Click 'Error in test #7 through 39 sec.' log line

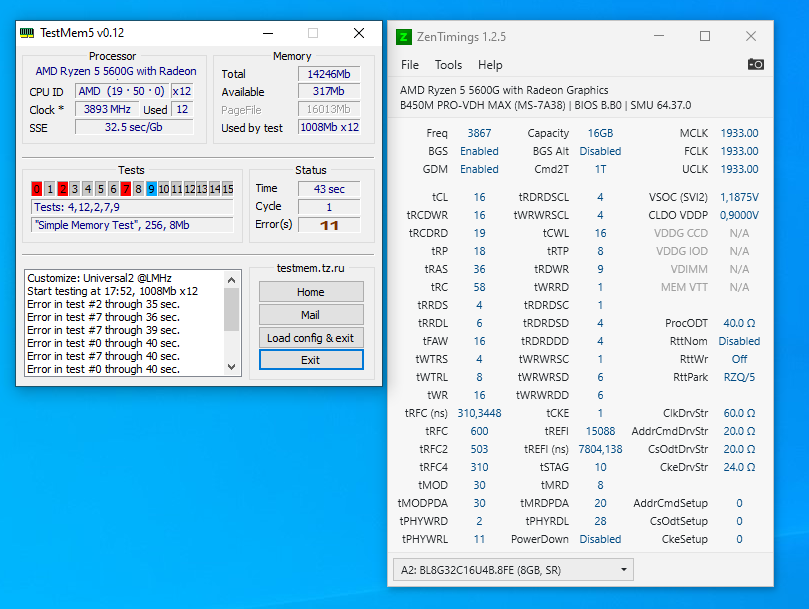[103, 330]
